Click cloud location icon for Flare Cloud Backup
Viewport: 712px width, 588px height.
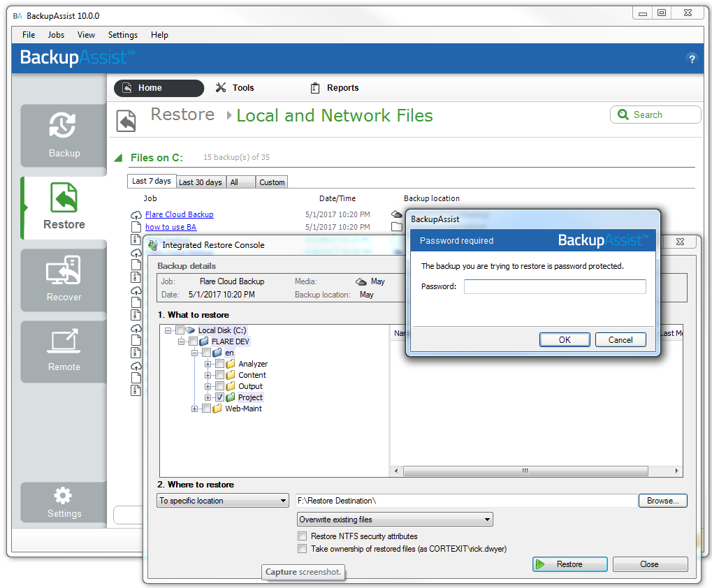click(396, 214)
